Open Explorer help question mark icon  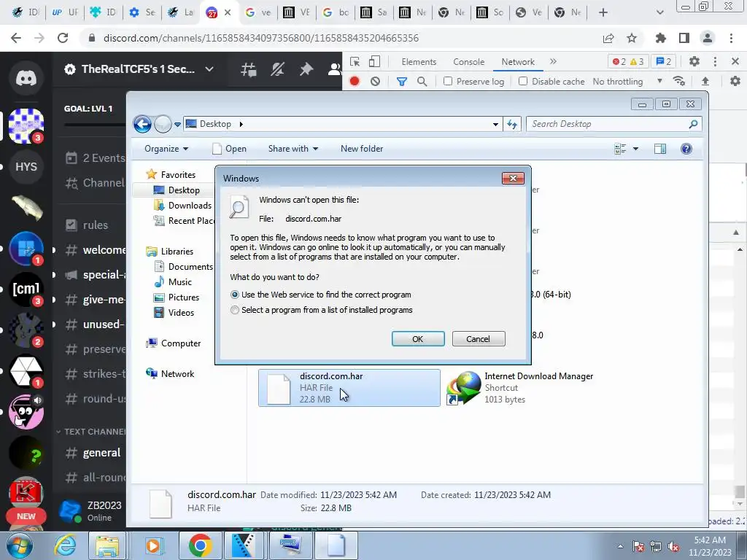click(686, 149)
